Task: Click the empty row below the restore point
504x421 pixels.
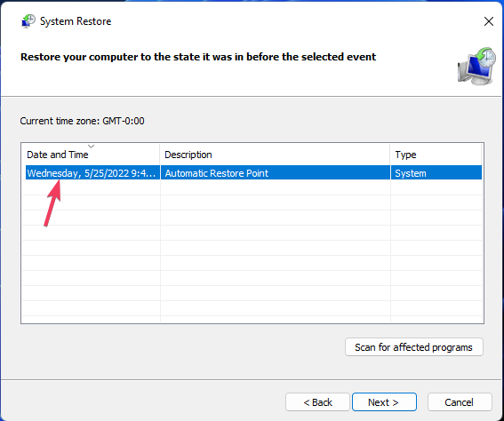Action: click(252, 187)
